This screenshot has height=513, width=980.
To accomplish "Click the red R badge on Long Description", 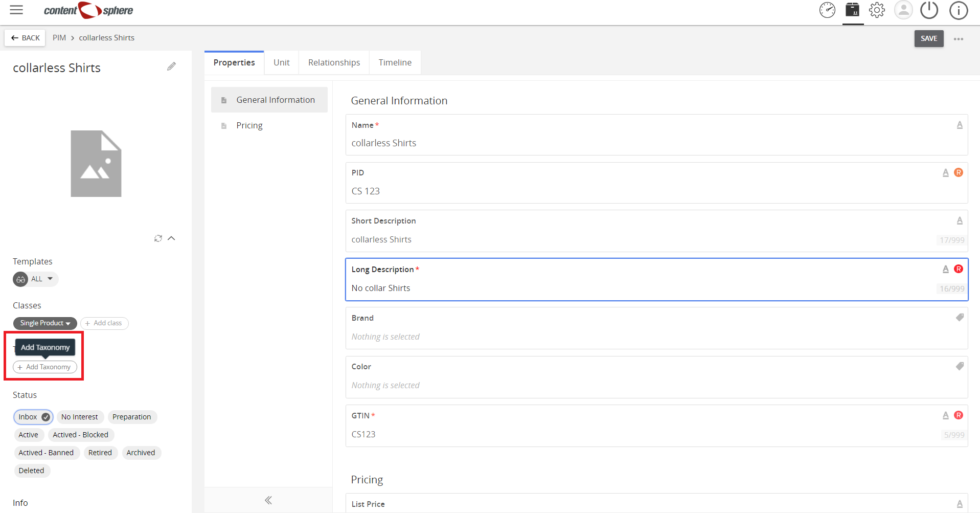I will 959,269.
